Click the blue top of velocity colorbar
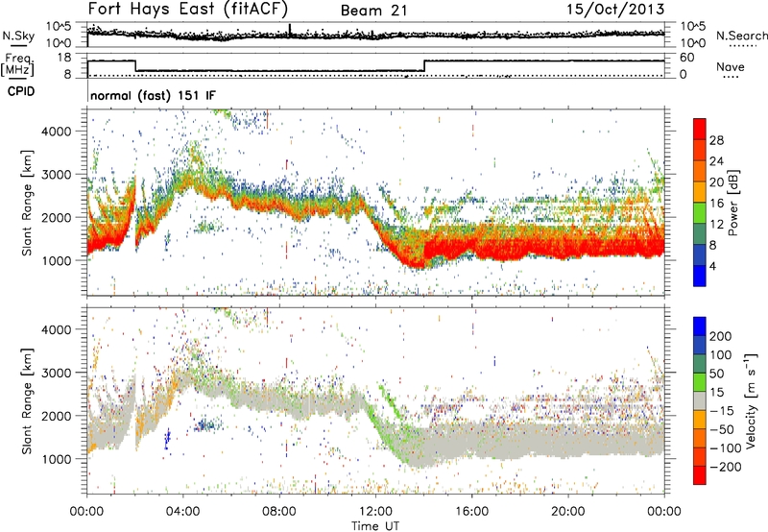 click(x=700, y=326)
